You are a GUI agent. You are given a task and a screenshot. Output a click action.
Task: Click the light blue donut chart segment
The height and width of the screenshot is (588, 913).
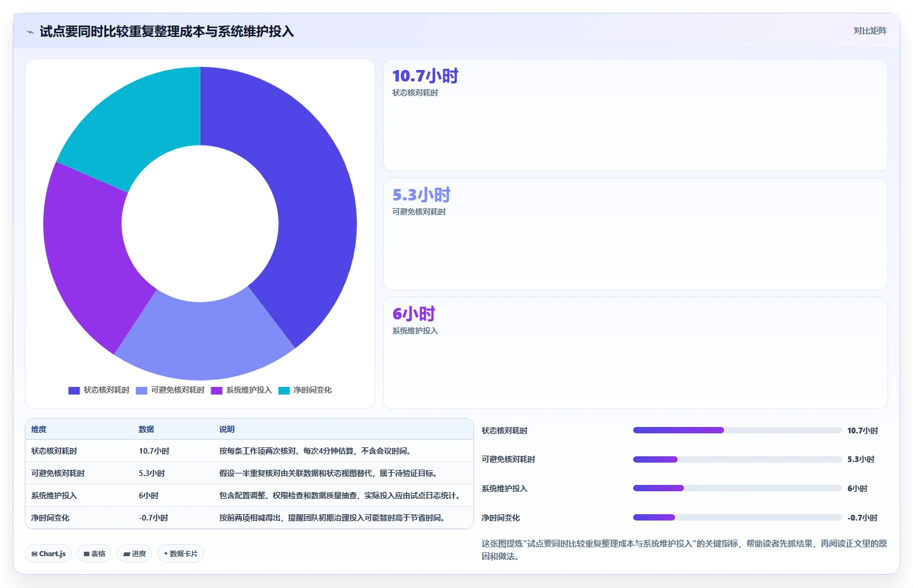[204, 340]
